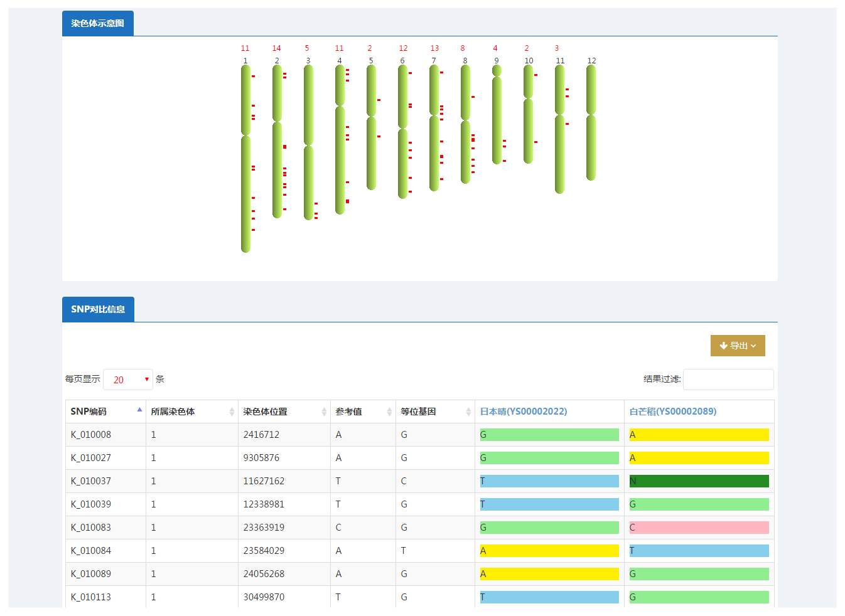Open 白芒稻(YS00002089) variety link

pos(672,412)
